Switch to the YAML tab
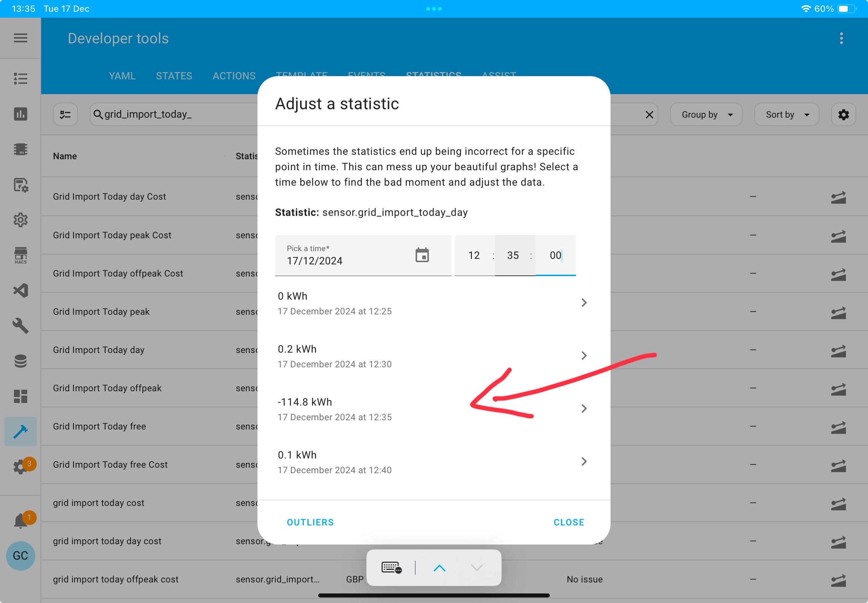 (x=122, y=76)
